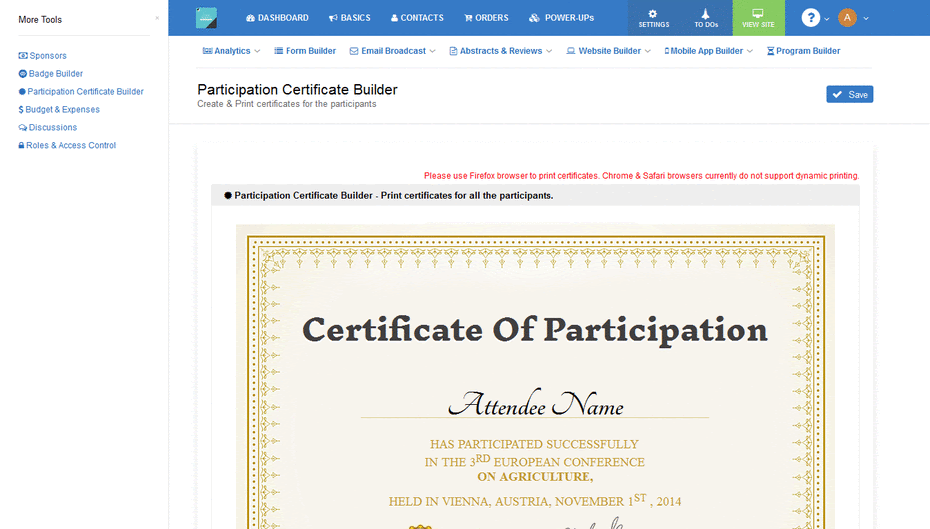Screen dimensions: 930x529
Task: Click the Analytics icon
Action: 207,51
